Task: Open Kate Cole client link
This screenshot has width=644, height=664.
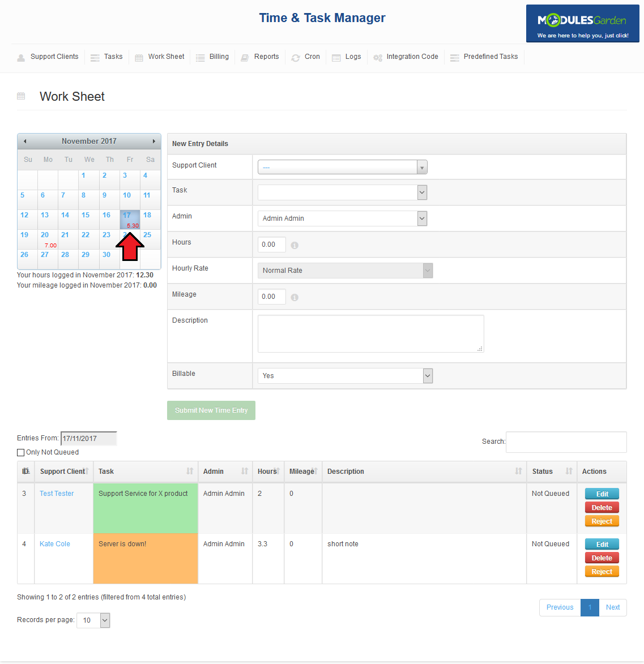Action: (54, 544)
